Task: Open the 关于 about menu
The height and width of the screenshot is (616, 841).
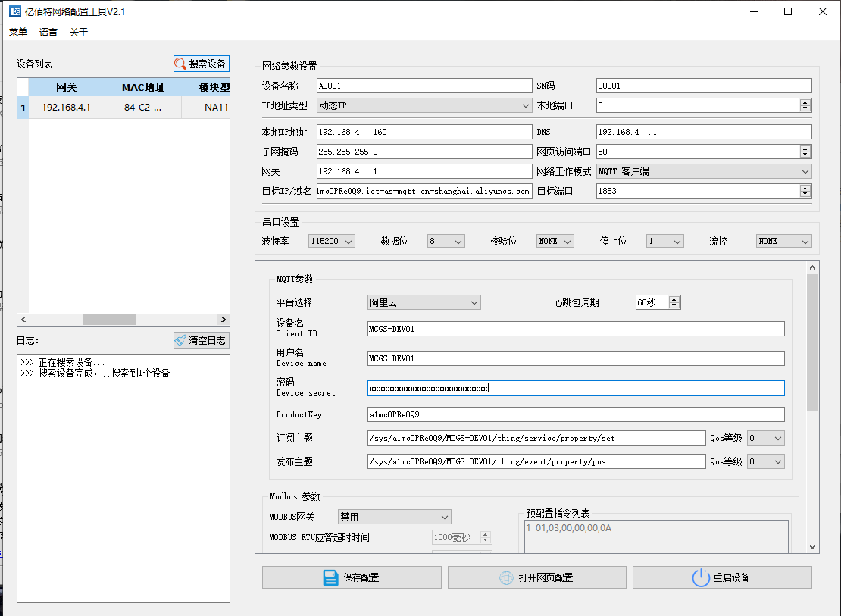Action: [x=79, y=32]
